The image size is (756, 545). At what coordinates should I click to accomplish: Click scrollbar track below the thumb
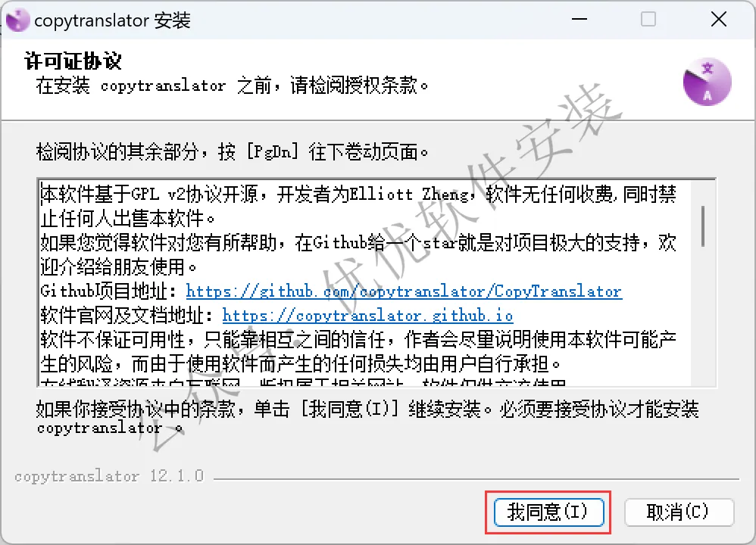pyautogui.click(x=703, y=316)
